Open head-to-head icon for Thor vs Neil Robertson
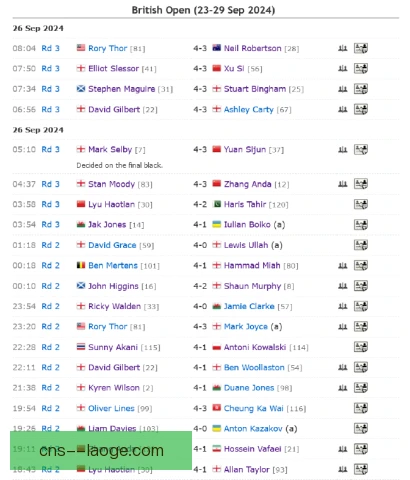Image resolution: width=410 pixels, height=480 pixels. (x=343, y=48)
